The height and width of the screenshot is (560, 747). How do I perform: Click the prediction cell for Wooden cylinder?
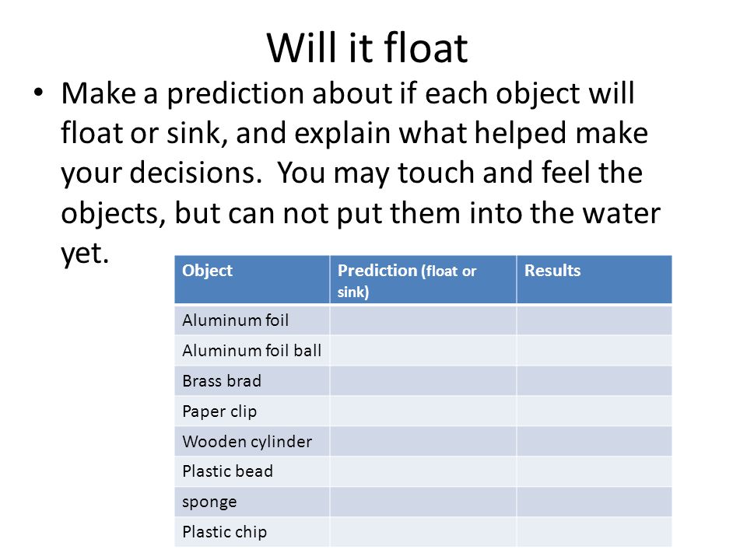tap(423, 442)
